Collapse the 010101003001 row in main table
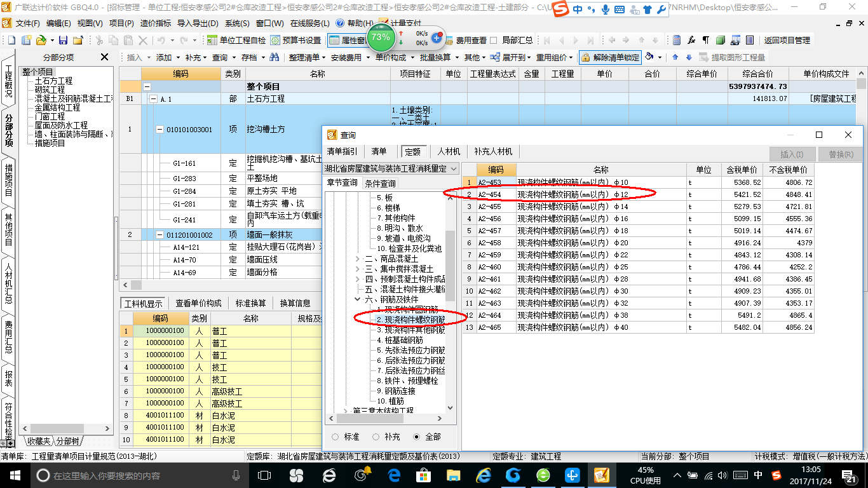 click(x=159, y=130)
